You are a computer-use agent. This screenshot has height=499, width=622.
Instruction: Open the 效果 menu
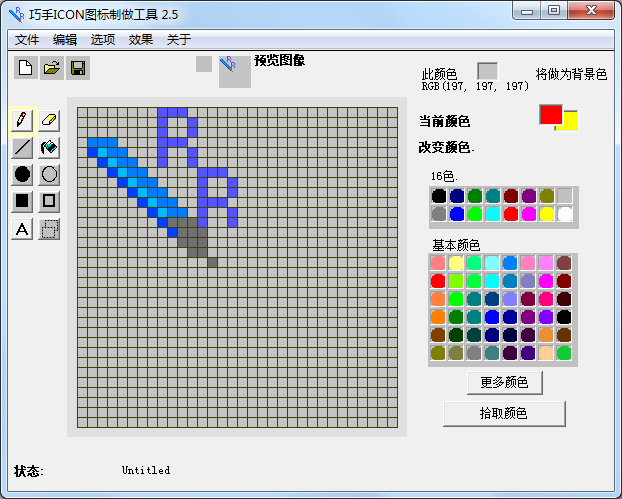(x=141, y=40)
